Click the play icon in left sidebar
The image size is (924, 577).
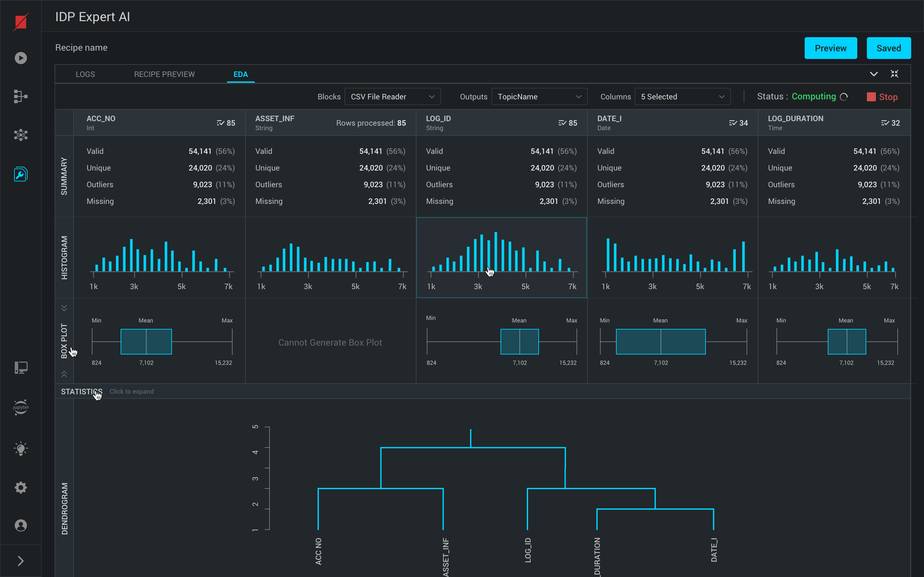click(21, 58)
